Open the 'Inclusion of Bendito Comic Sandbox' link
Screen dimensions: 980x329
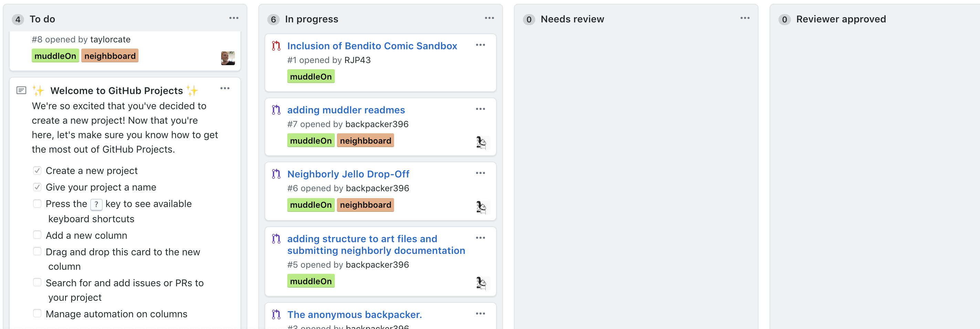click(372, 46)
